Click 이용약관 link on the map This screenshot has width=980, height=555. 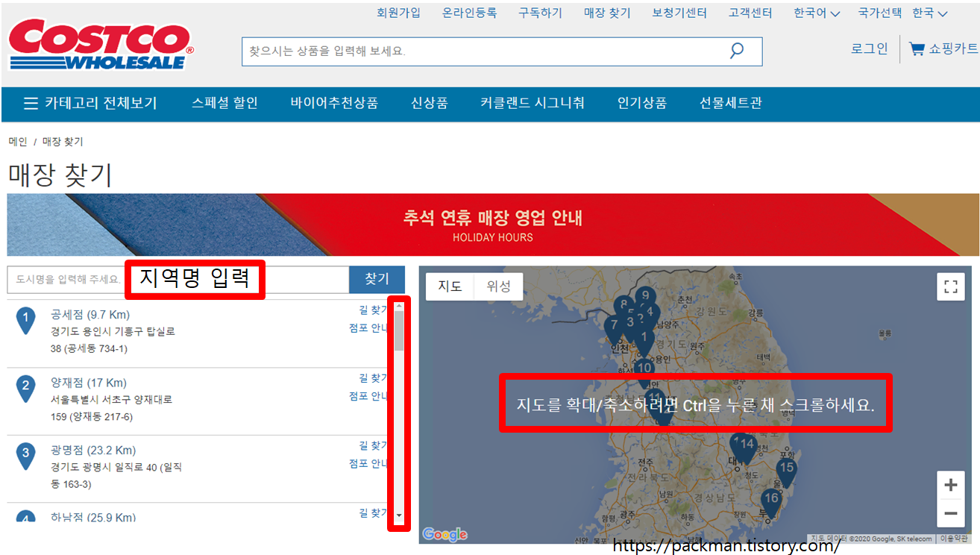point(954,538)
